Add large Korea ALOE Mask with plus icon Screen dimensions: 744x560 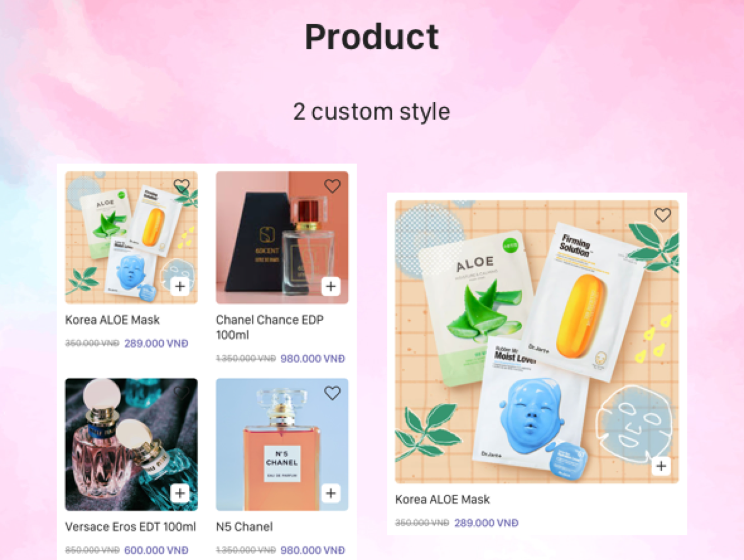point(661,466)
